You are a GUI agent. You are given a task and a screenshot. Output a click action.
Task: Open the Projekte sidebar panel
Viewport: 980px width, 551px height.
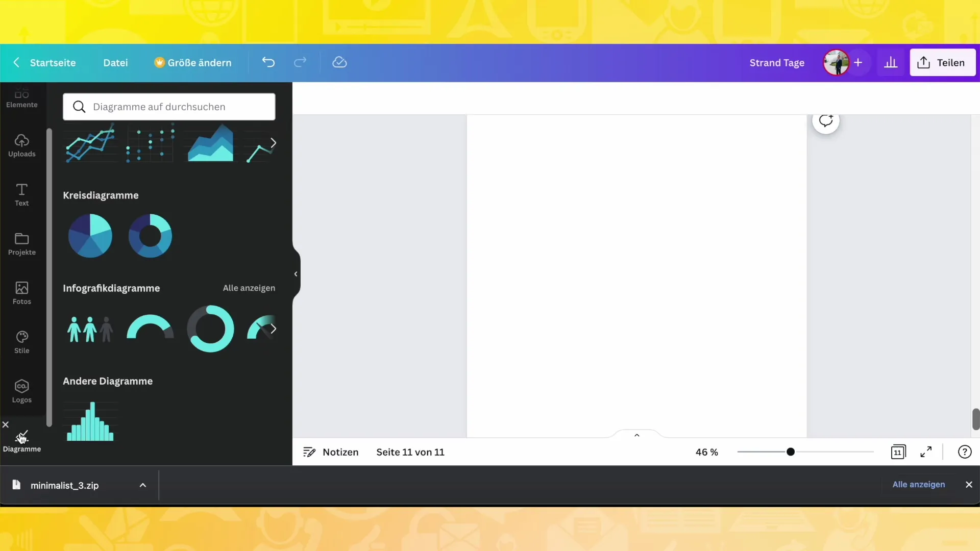[22, 244]
